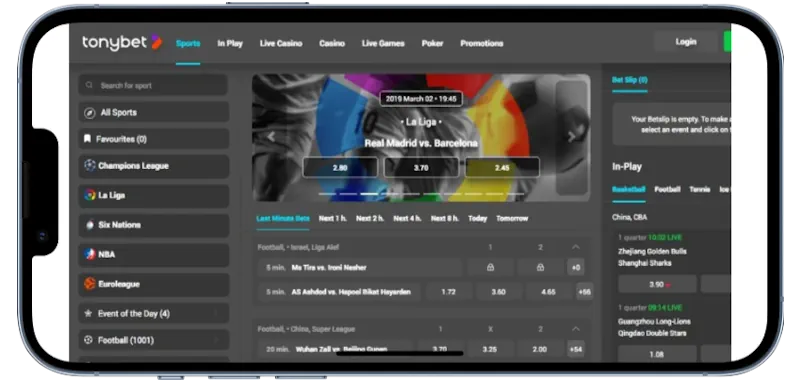This screenshot has width=800, height=380.
Task: Open the Live Games tab
Action: (383, 43)
